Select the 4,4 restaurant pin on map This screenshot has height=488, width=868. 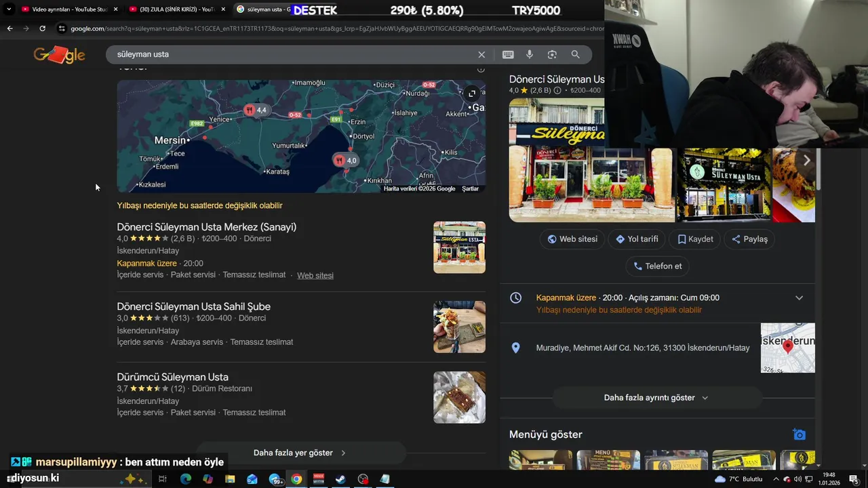point(256,110)
